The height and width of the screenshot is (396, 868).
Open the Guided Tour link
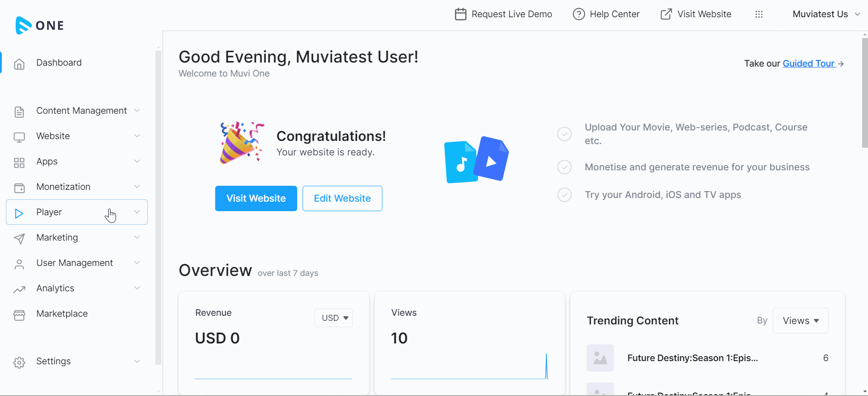point(809,63)
